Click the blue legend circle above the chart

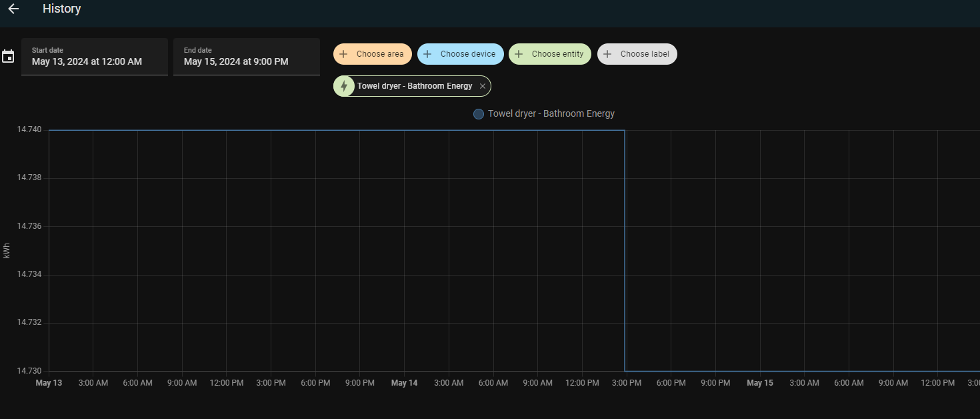pos(478,113)
